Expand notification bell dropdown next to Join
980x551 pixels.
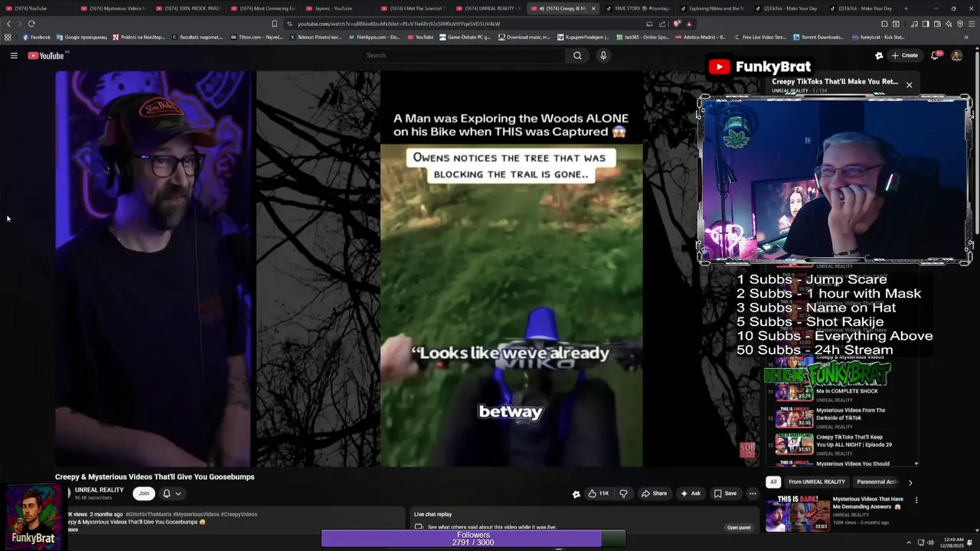tap(171, 494)
